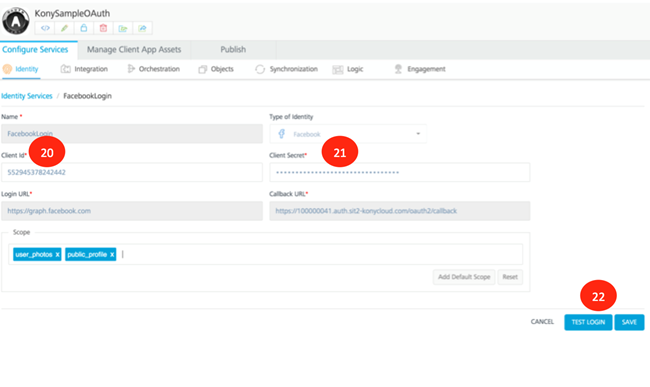Go to the Synchronization section

click(x=286, y=69)
